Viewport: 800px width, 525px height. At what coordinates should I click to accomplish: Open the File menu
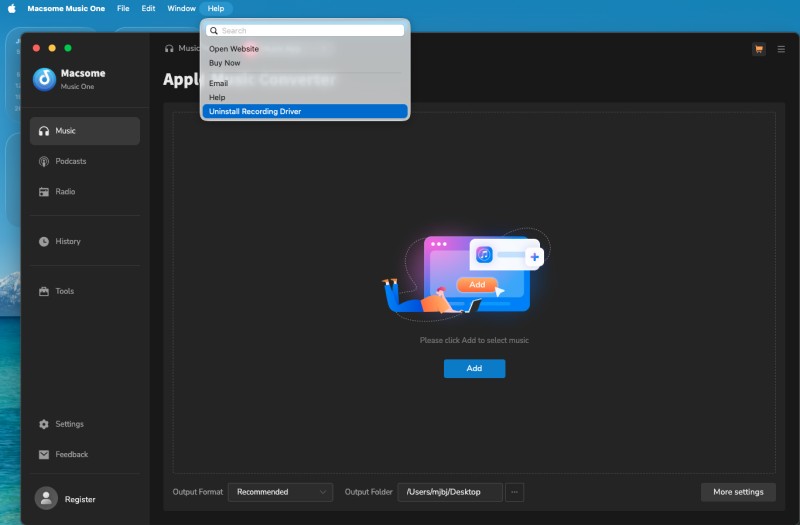pyautogui.click(x=123, y=8)
